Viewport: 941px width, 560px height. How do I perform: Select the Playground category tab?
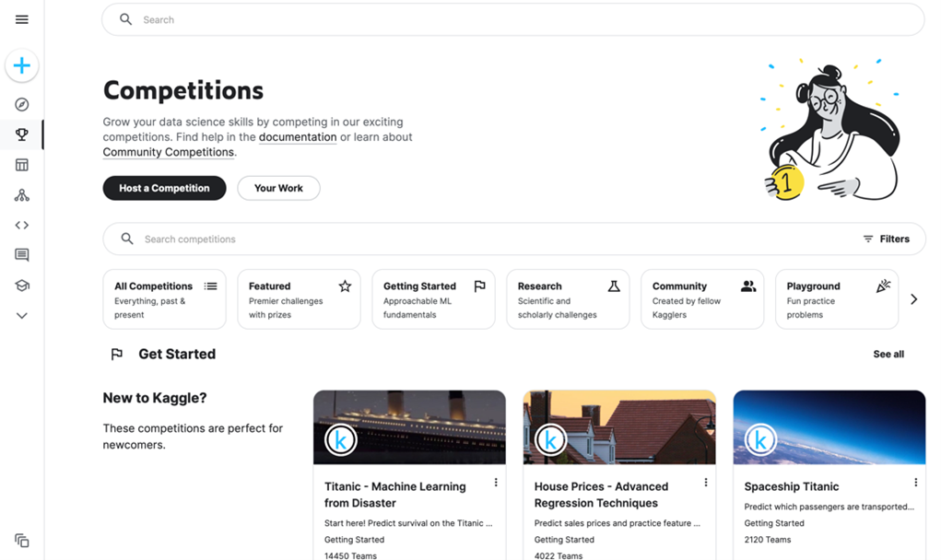[836, 299]
